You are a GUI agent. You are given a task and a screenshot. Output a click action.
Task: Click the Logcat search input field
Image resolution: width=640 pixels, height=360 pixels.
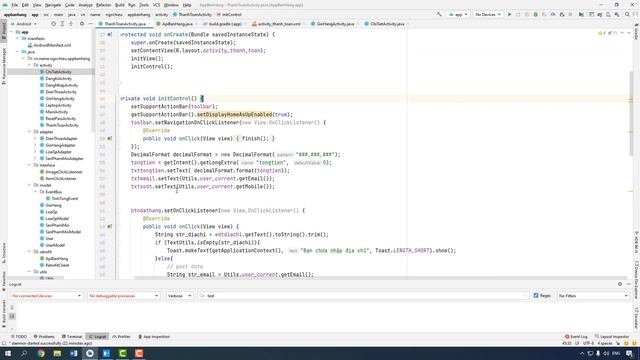pyautogui.click(x=363, y=296)
